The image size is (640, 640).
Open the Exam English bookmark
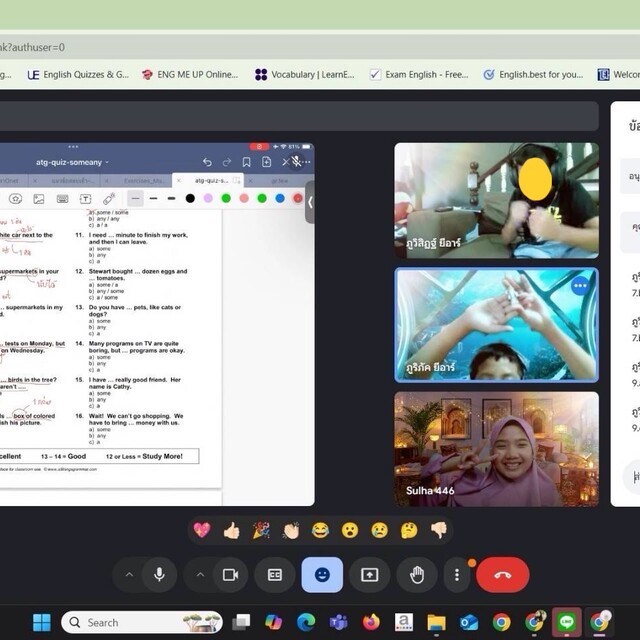coord(418,74)
